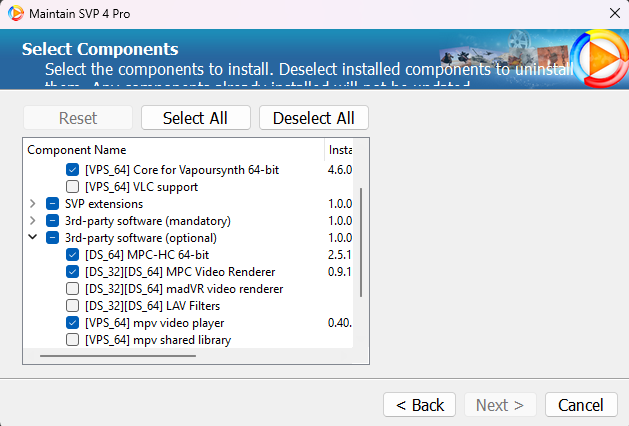Select '[VPS_64] VLC support' row text
This screenshot has width=629, height=426.
pos(141,187)
